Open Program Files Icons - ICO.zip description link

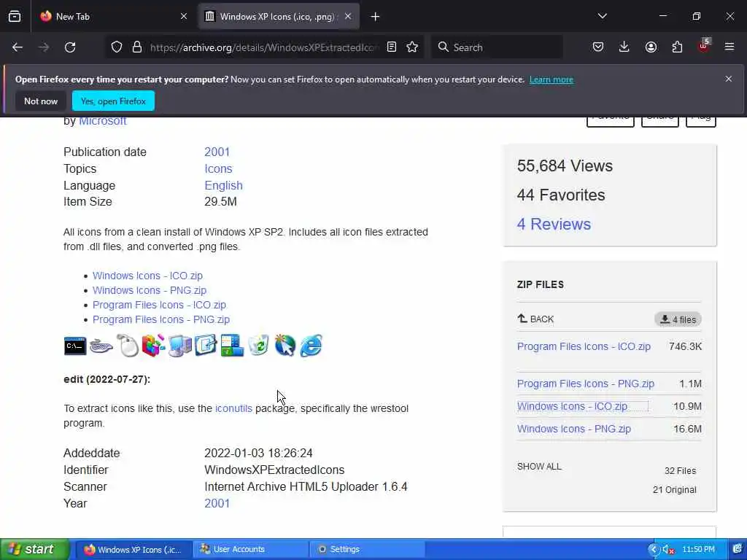point(159,305)
